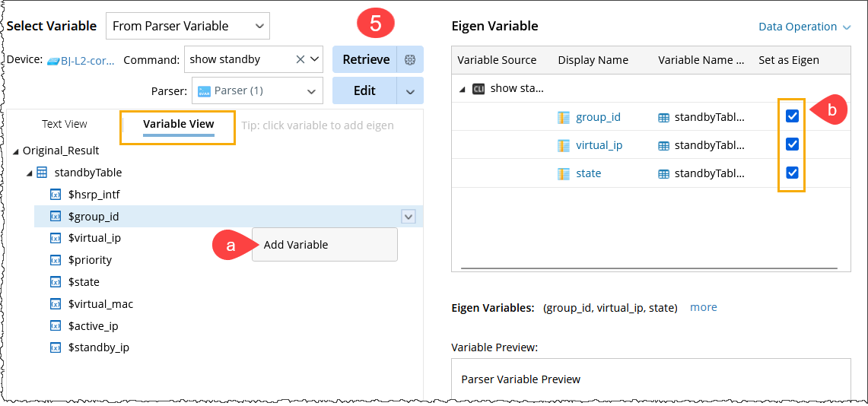Click the $virtual_mac variable icon
The width and height of the screenshot is (868, 406).
(x=56, y=304)
